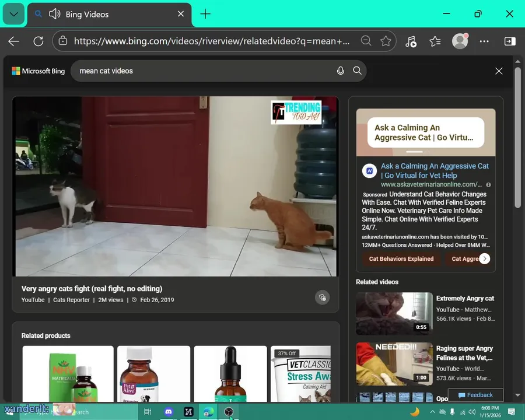
Task: Click the vertical scrollbar thumb
Action: pyautogui.click(x=517, y=138)
